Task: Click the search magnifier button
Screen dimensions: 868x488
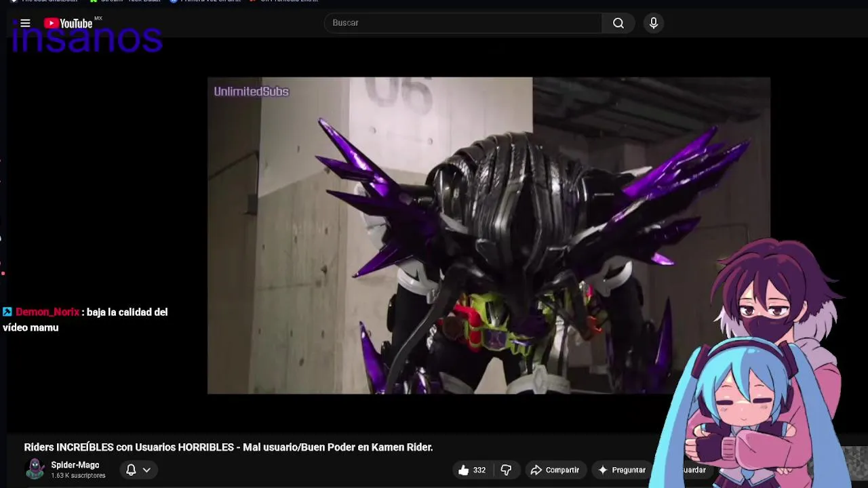Action: pos(618,23)
